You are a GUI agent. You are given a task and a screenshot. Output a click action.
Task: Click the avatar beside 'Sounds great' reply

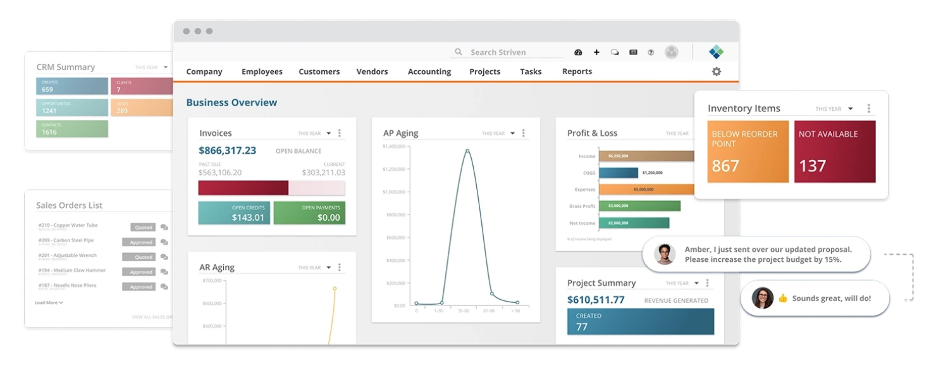(762, 298)
